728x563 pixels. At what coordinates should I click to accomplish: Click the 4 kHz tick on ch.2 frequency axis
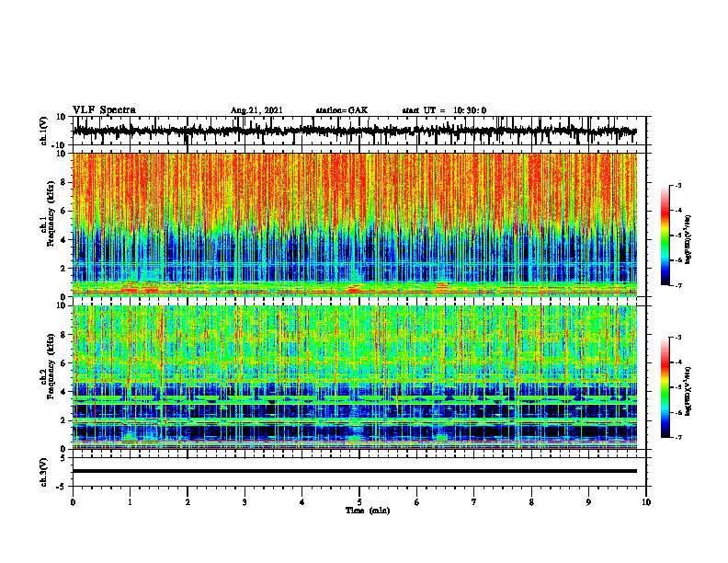tap(63, 392)
